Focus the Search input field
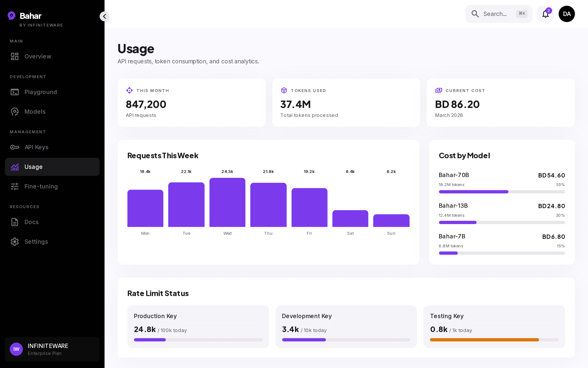The width and height of the screenshot is (588, 368). point(499,14)
